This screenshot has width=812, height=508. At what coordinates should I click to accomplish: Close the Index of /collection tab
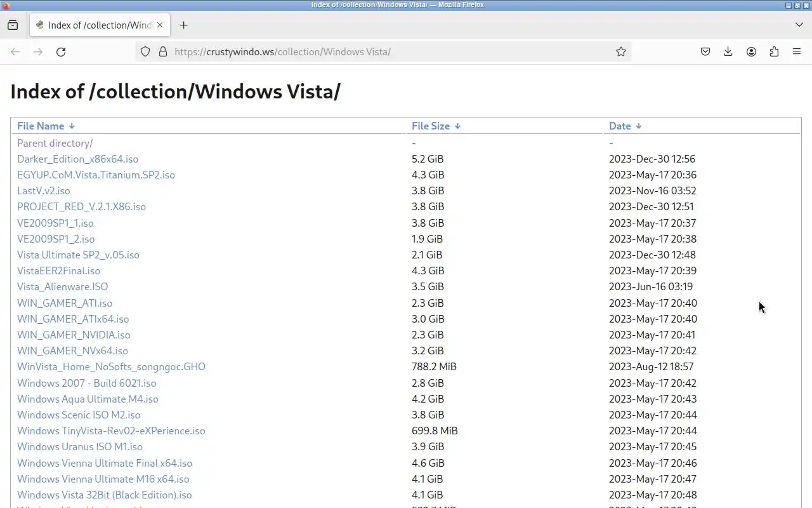tap(160, 25)
